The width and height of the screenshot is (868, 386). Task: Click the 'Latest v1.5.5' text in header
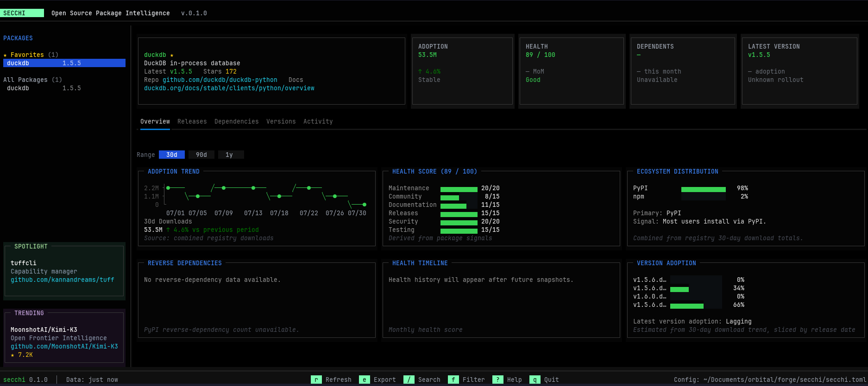click(x=168, y=71)
